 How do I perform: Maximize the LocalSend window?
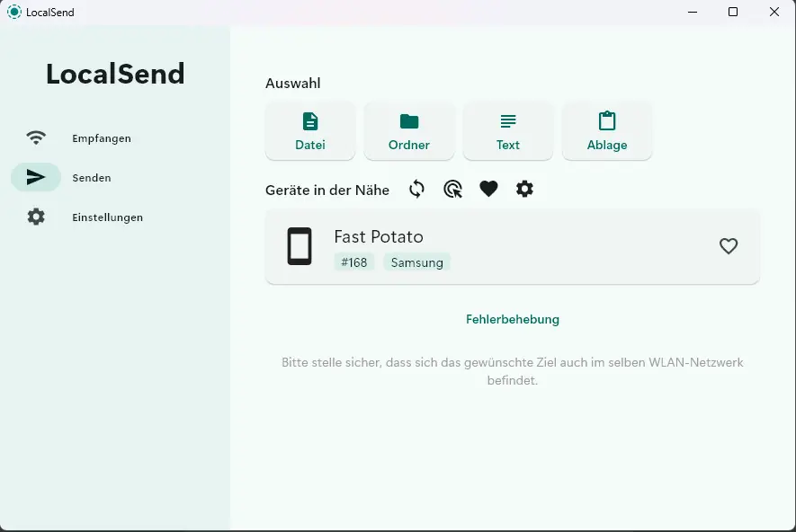(x=733, y=12)
